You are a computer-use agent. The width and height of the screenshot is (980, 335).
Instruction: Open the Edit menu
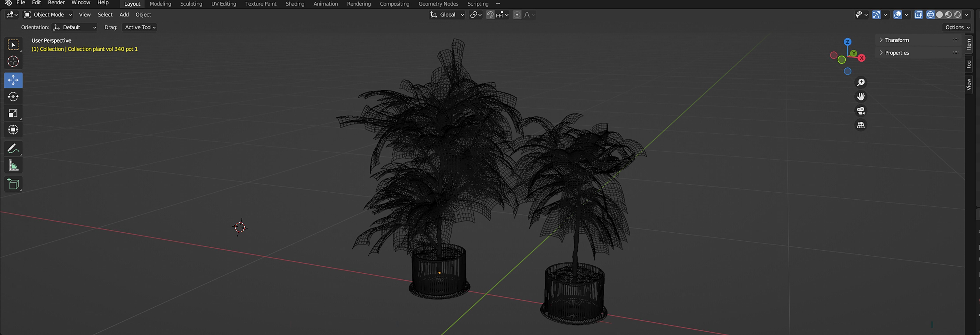[36, 3]
